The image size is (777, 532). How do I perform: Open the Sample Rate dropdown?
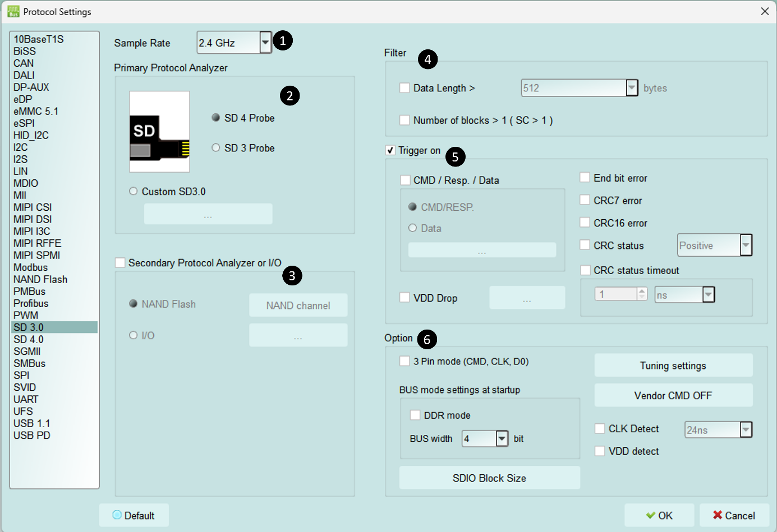click(265, 43)
